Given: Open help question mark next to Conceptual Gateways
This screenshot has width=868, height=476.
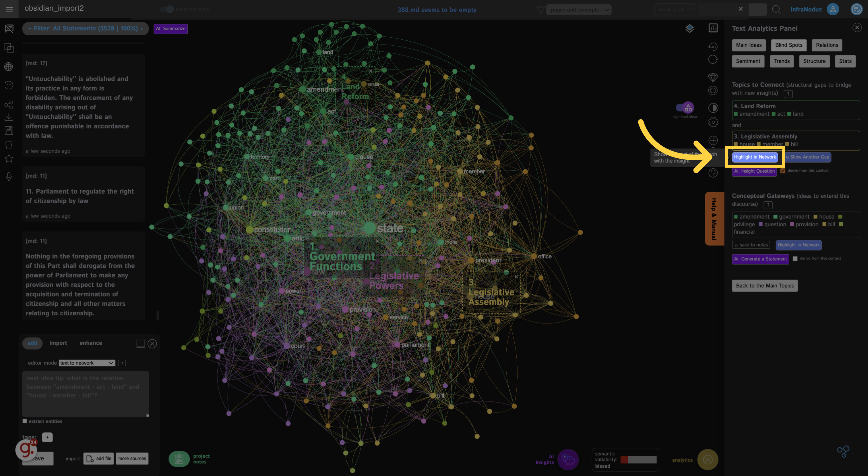Looking at the screenshot, I should pyautogui.click(x=768, y=205).
